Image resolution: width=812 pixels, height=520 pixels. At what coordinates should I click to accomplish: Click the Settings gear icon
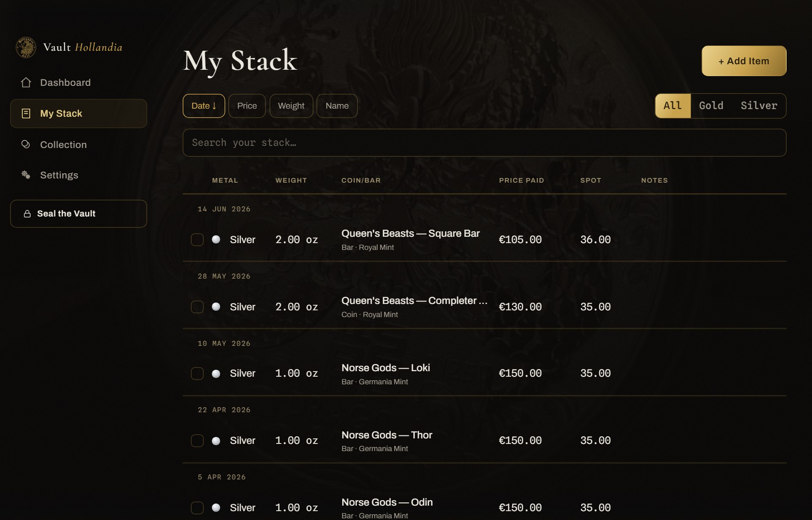(26, 175)
